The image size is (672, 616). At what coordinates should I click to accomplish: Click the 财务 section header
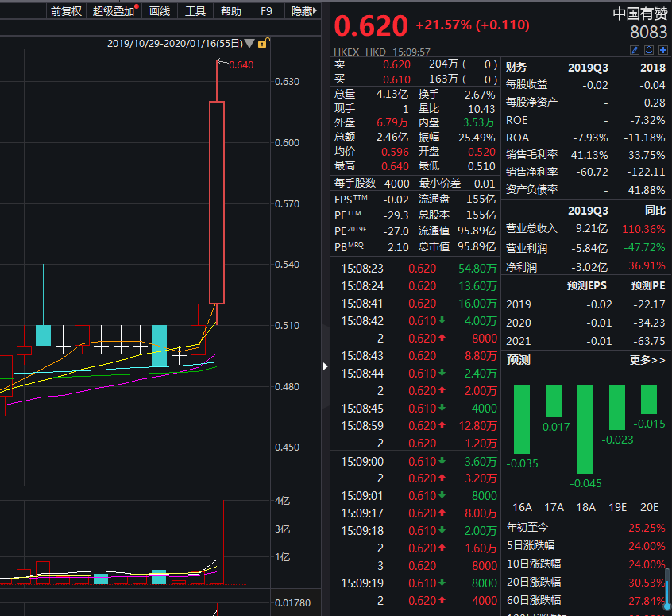(516, 67)
